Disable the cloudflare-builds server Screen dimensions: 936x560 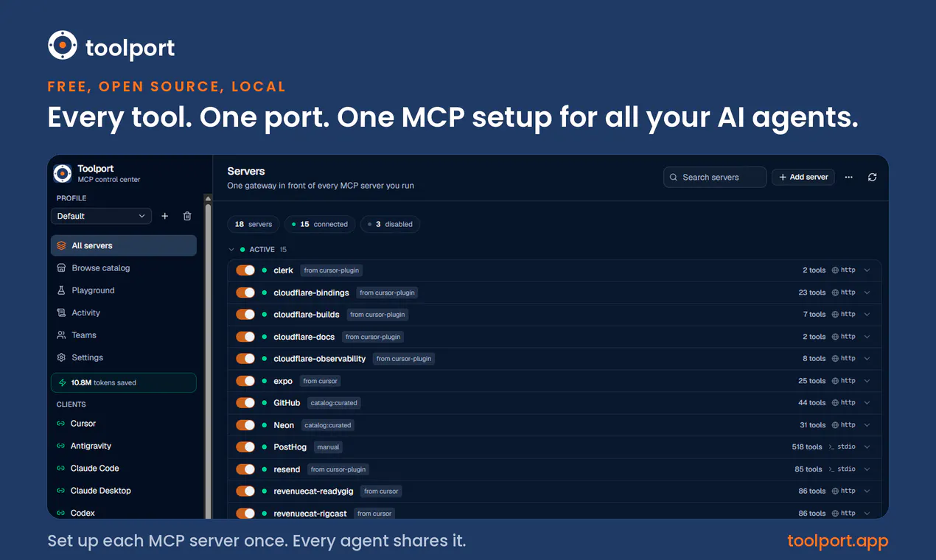point(245,314)
